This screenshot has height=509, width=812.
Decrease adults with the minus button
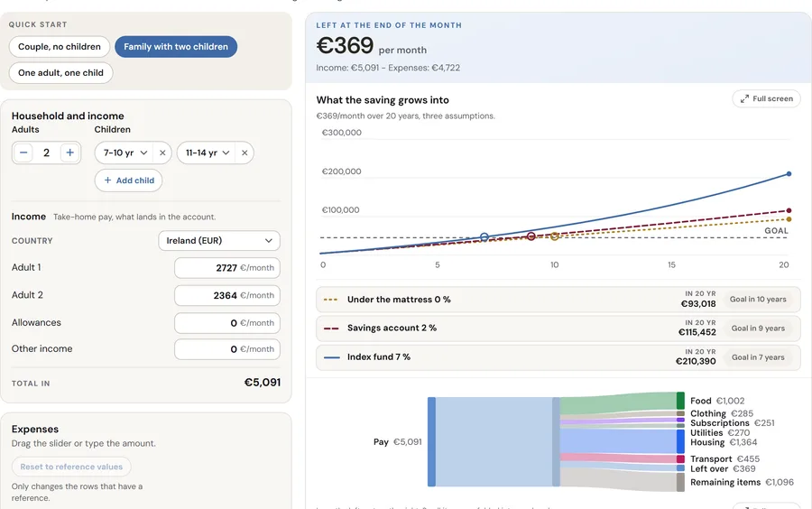pyautogui.click(x=23, y=153)
